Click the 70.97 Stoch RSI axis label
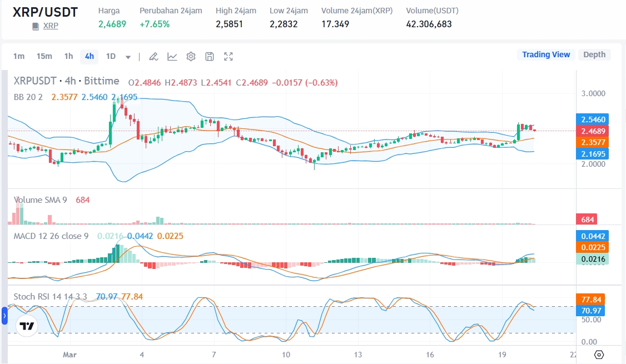 [590, 311]
